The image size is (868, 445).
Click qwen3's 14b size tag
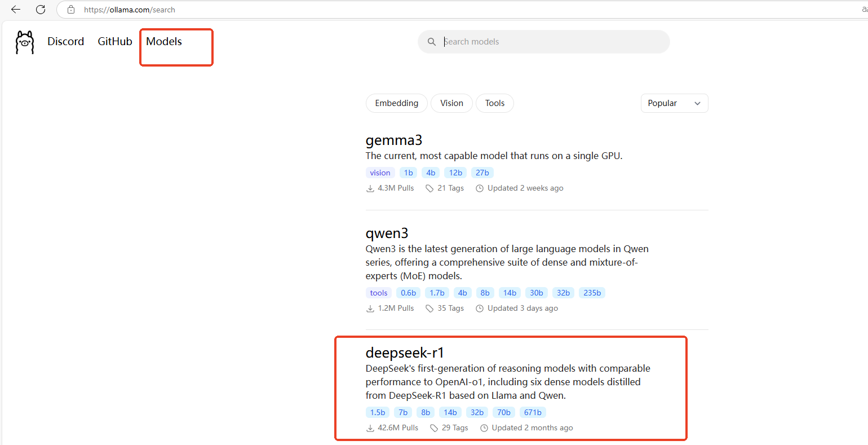510,293
